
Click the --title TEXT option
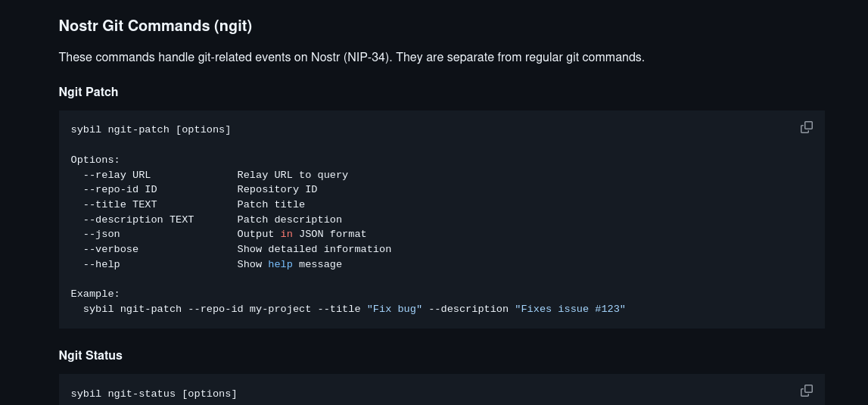pyautogui.click(x=120, y=204)
